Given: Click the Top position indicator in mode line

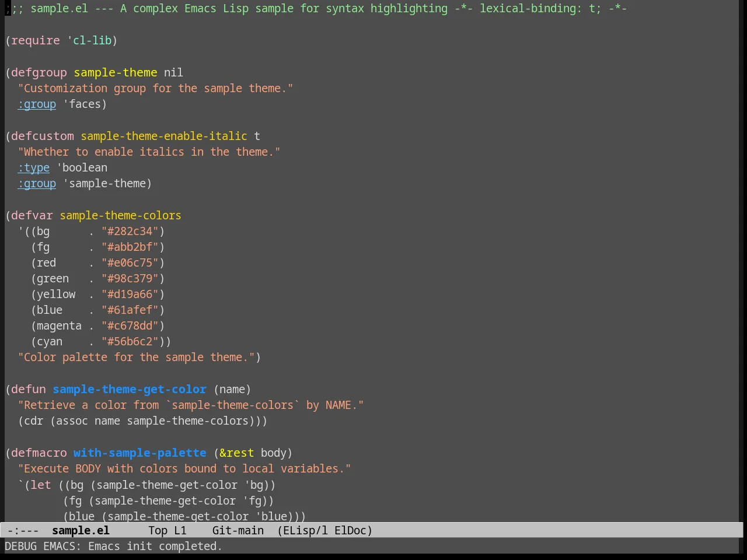Looking at the screenshot, I should (158, 530).
